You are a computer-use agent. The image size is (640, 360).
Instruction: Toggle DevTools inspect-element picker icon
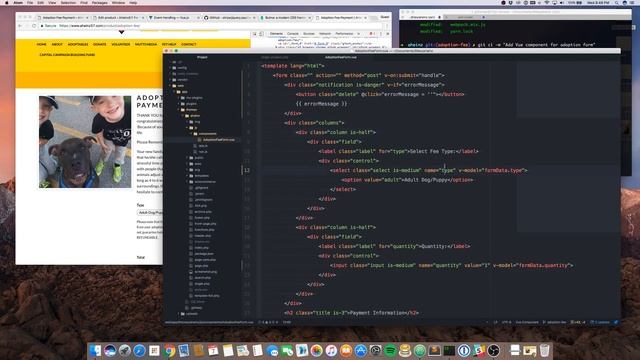[255, 34]
